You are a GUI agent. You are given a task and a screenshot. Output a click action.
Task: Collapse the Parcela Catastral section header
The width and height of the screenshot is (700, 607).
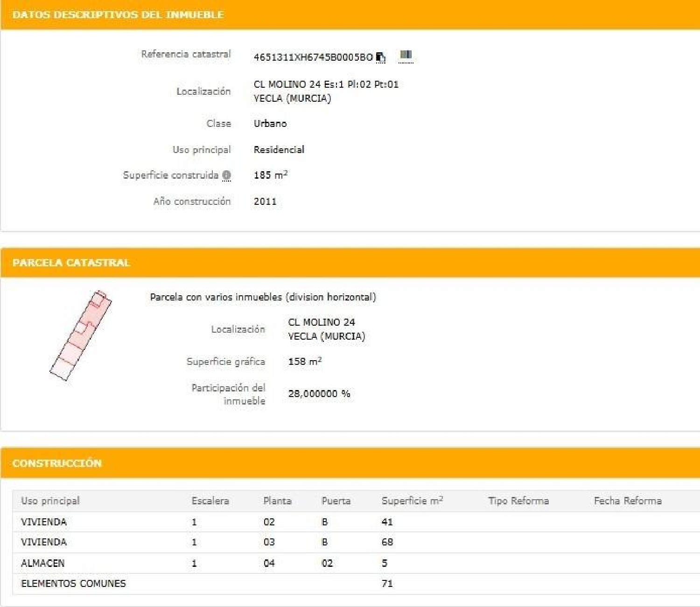coord(71,263)
